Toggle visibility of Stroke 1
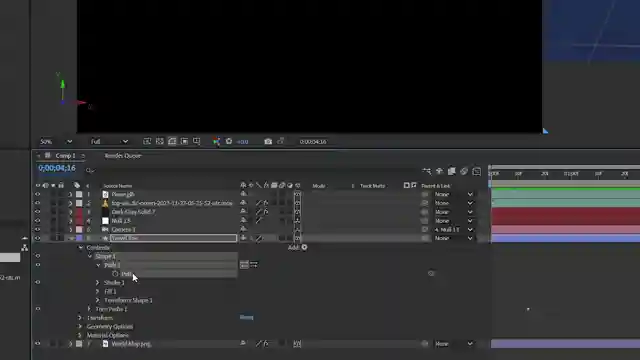The width and height of the screenshot is (640, 360). click(38, 282)
